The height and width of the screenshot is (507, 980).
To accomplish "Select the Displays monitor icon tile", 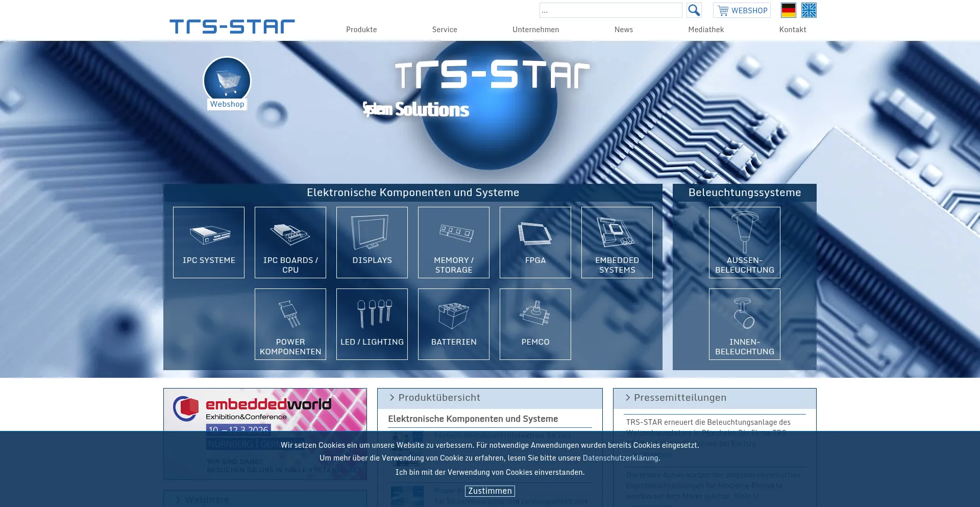I will click(x=372, y=243).
